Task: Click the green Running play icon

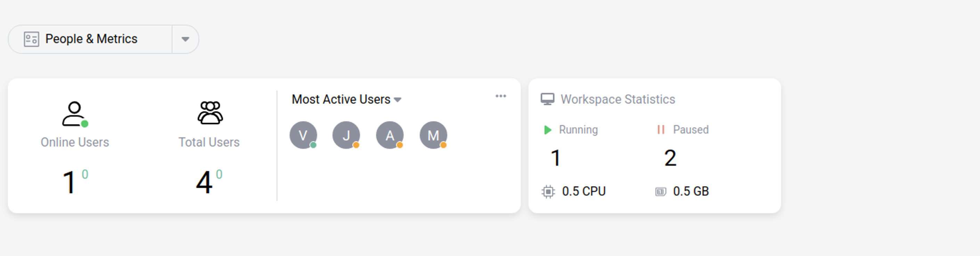Action: pyautogui.click(x=547, y=130)
